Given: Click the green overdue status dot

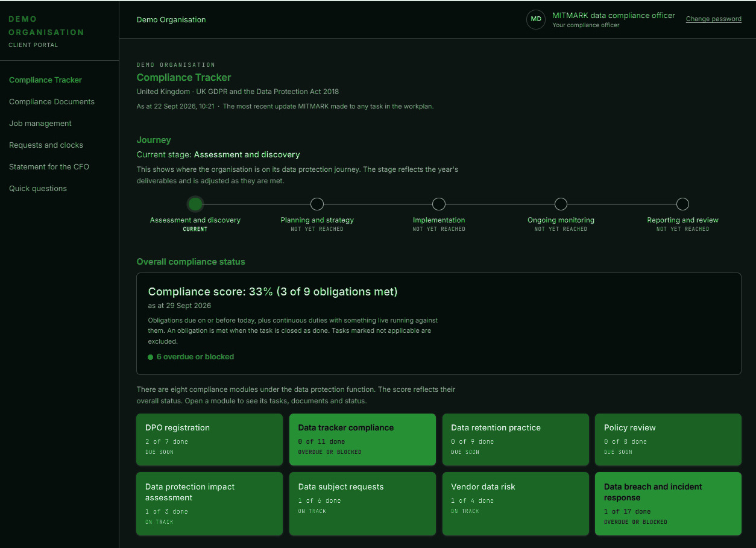Looking at the screenshot, I should coord(151,357).
